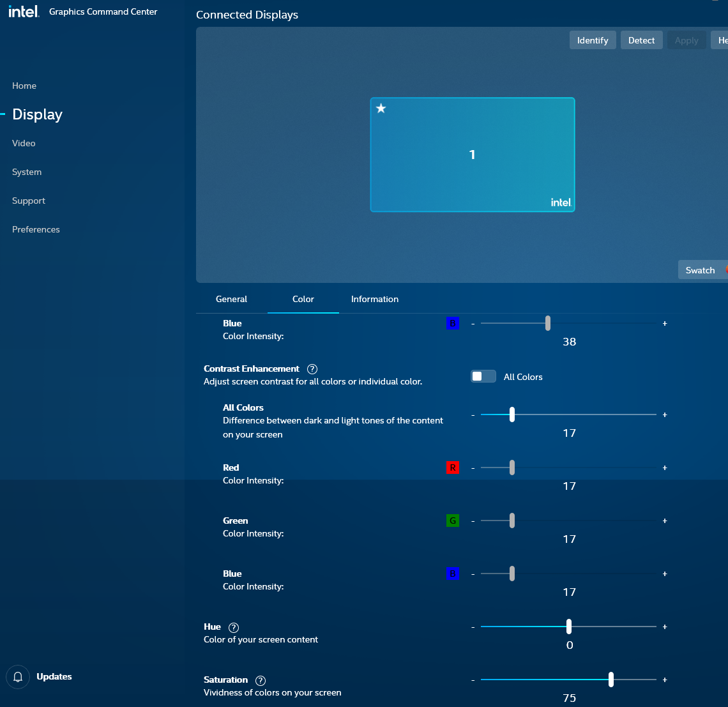Image resolution: width=728 pixels, height=707 pixels.
Task: Click the Contrast Enhancement help icon
Action: pos(312,369)
